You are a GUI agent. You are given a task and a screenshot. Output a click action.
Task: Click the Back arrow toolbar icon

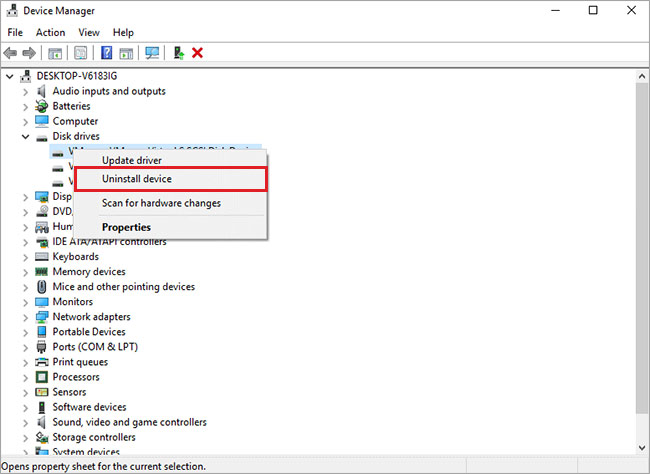pyautogui.click(x=11, y=53)
